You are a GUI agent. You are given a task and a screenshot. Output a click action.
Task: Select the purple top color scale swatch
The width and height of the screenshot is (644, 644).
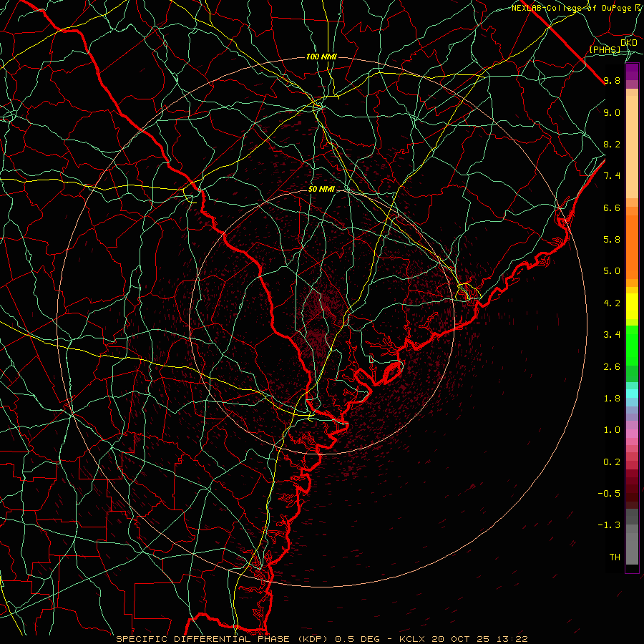tap(632, 72)
